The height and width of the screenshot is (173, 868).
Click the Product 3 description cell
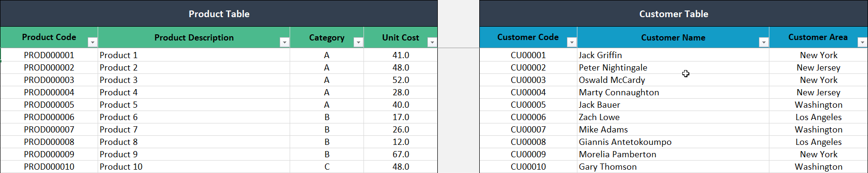click(194, 80)
